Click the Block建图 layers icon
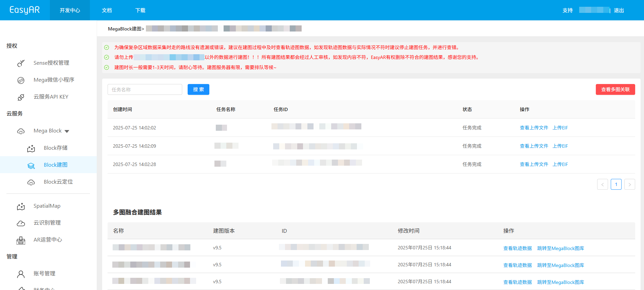Viewport: 644px width, 290px height. (x=31, y=165)
